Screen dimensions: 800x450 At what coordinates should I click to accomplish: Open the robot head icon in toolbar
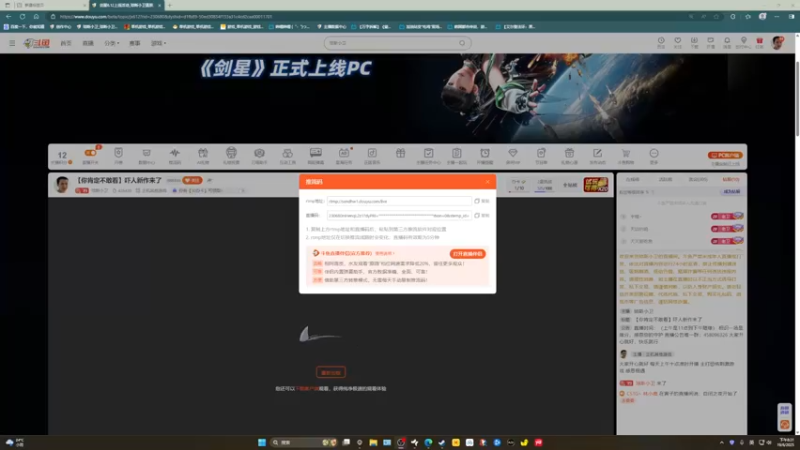click(x=231, y=153)
